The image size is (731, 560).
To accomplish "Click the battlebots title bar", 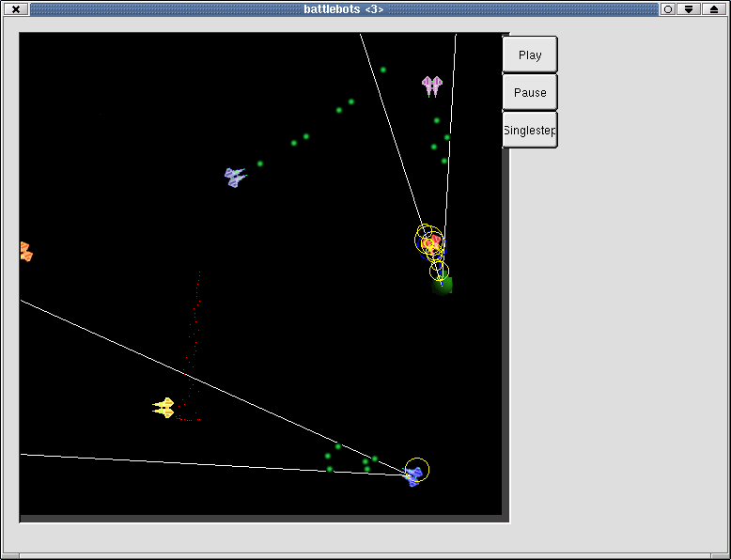I will point(343,9).
